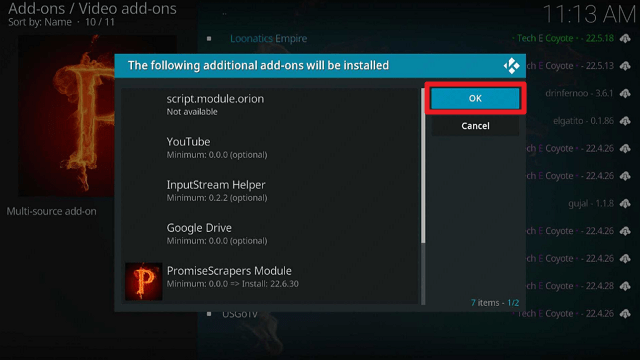The width and height of the screenshot is (640, 360).
Task: Click cloud icon beside gujal 1.1.8
Action: click(x=625, y=203)
